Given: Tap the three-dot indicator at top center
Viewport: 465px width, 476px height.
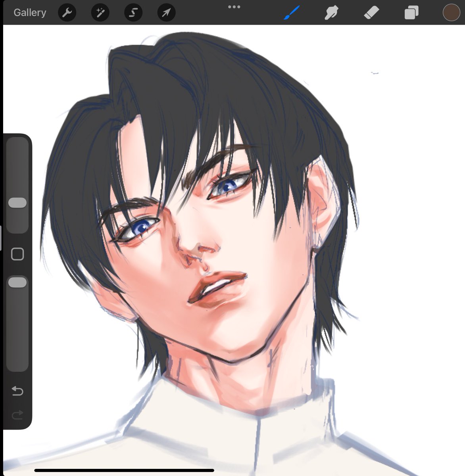Looking at the screenshot, I should [x=234, y=7].
